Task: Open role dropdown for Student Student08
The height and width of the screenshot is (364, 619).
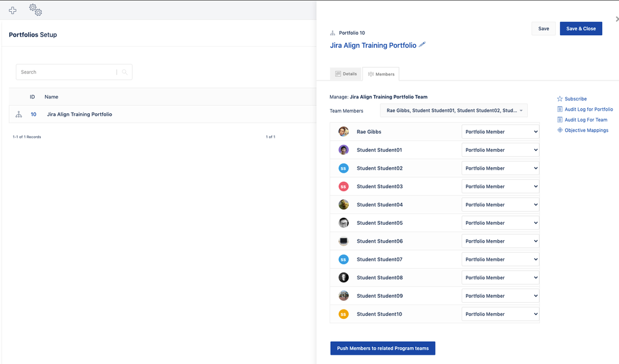Action: tap(500, 277)
